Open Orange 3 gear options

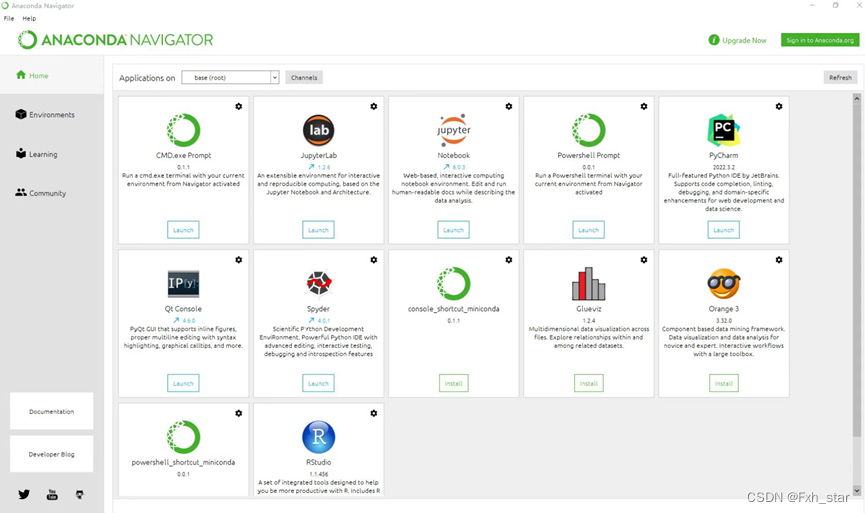779,259
